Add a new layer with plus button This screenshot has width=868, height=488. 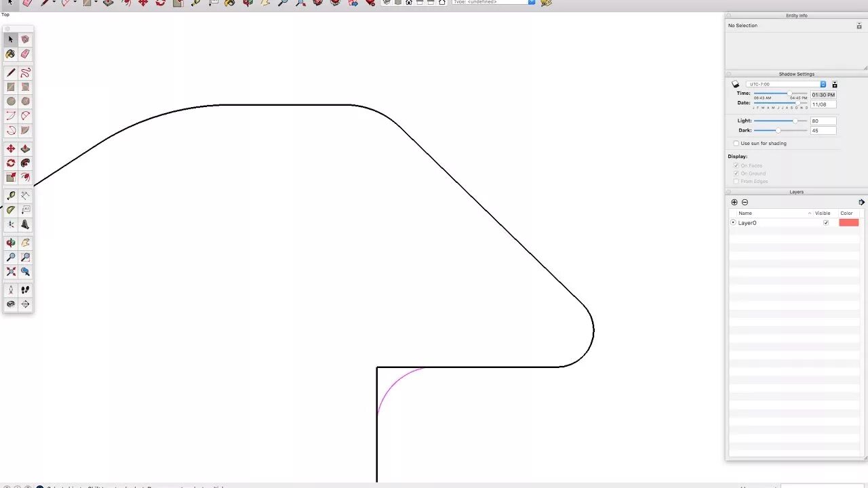coord(734,203)
